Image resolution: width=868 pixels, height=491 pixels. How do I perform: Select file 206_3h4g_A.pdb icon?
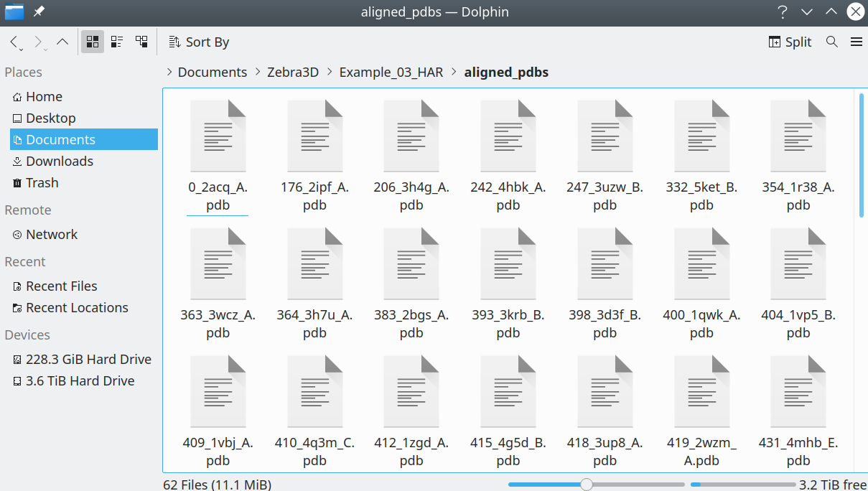(x=411, y=136)
